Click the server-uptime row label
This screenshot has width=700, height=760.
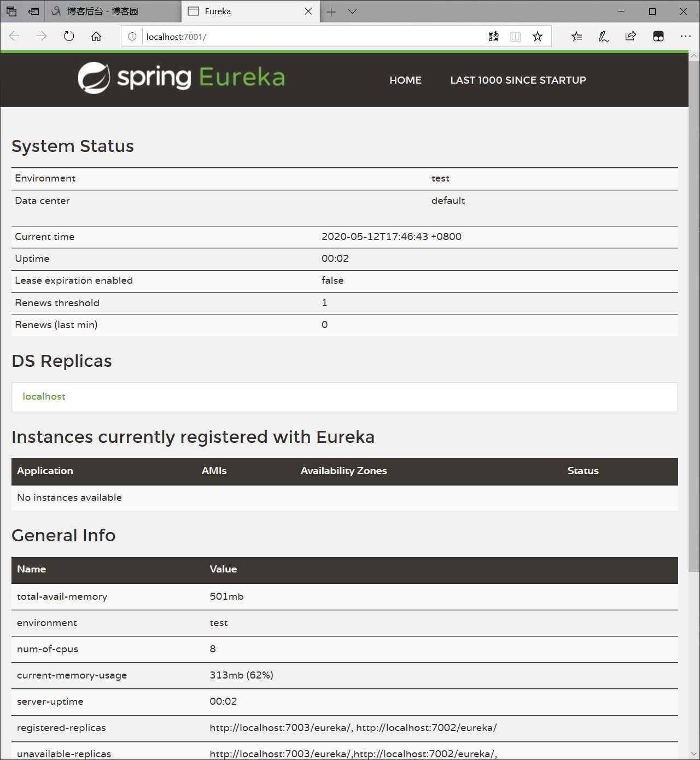coord(50,701)
